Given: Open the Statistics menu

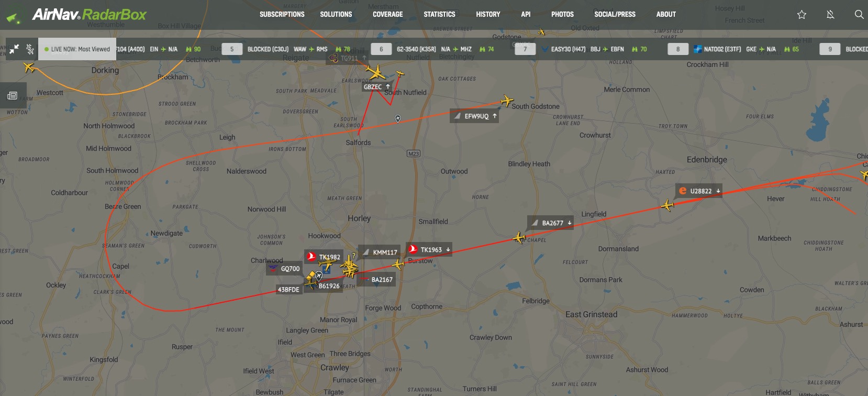Looking at the screenshot, I should point(439,15).
